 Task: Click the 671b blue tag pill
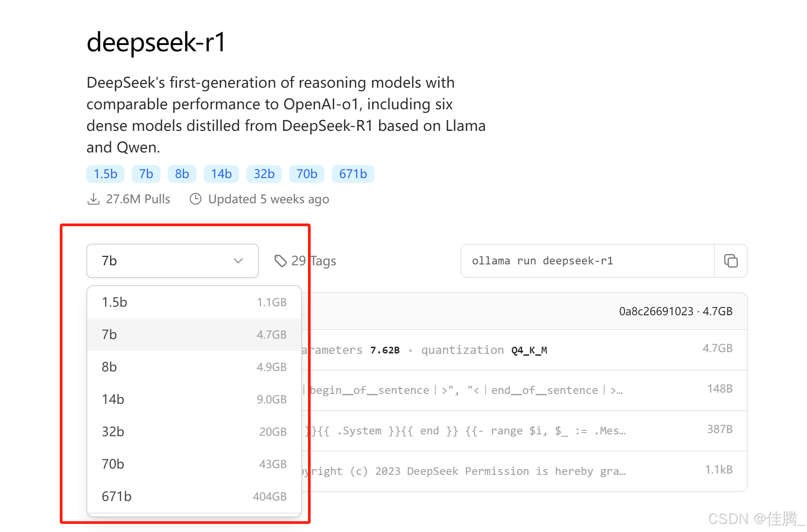click(x=353, y=174)
